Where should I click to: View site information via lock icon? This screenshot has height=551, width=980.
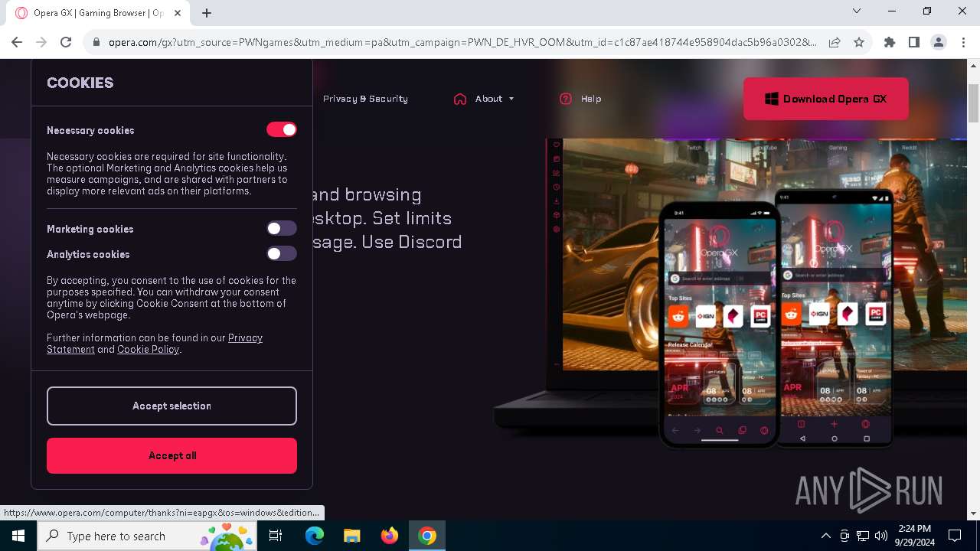click(x=96, y=43)
